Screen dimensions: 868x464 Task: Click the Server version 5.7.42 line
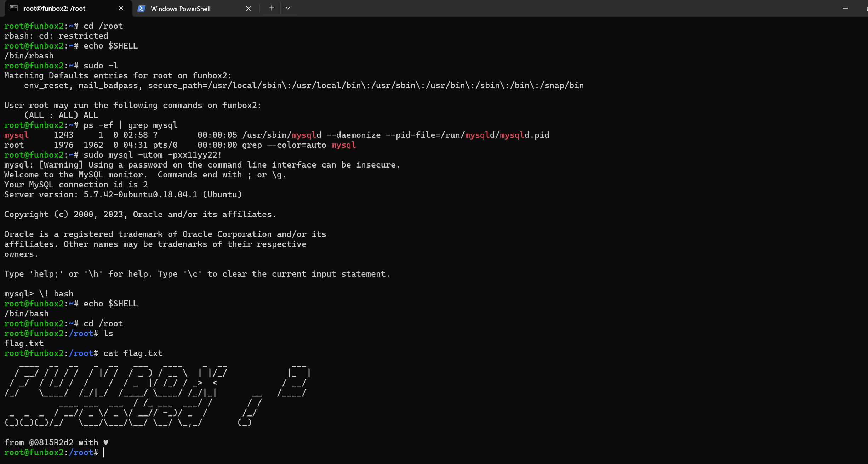(x=123, y=194)
